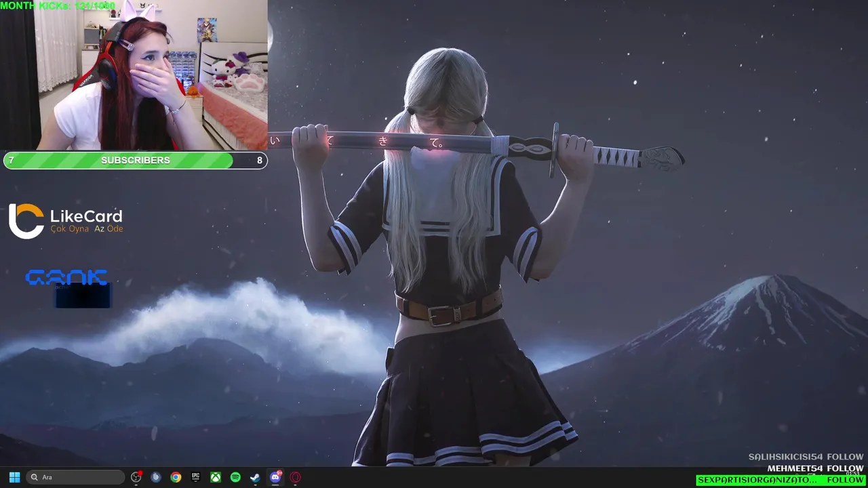Open Steam from the taskbar
The width and height of the screenshot is (868, 488).
255,477
